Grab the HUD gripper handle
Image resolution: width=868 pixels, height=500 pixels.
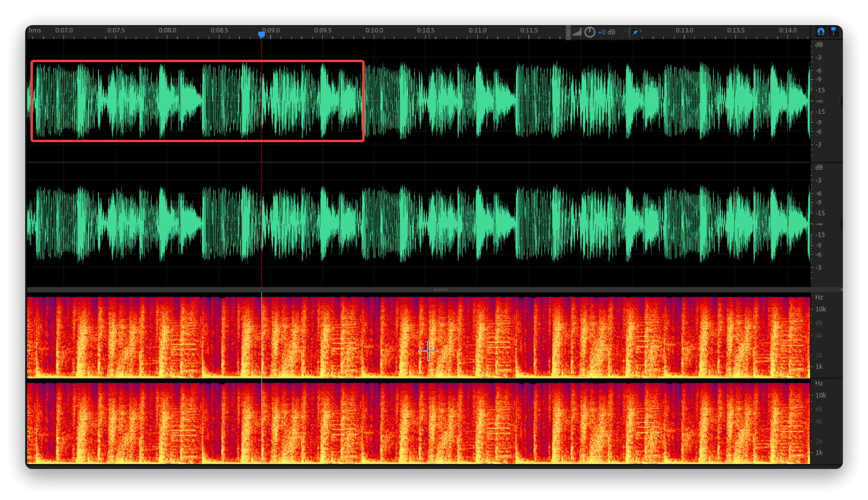[569, 32]
